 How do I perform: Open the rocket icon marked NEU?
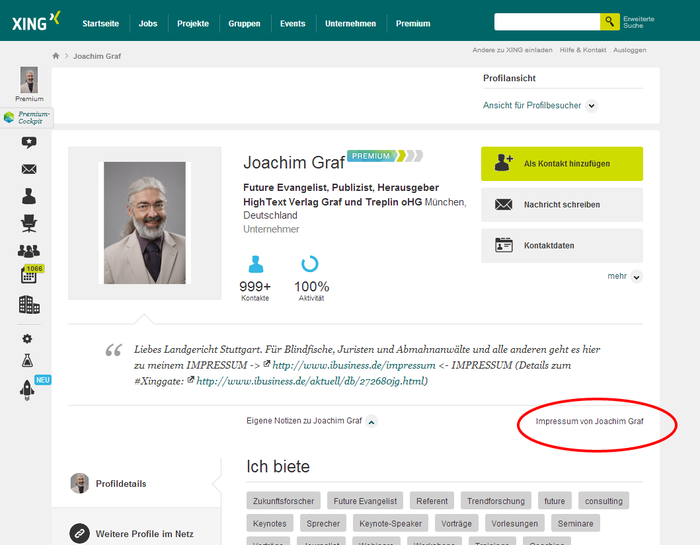pyautogui.click(x=27, y=390)
